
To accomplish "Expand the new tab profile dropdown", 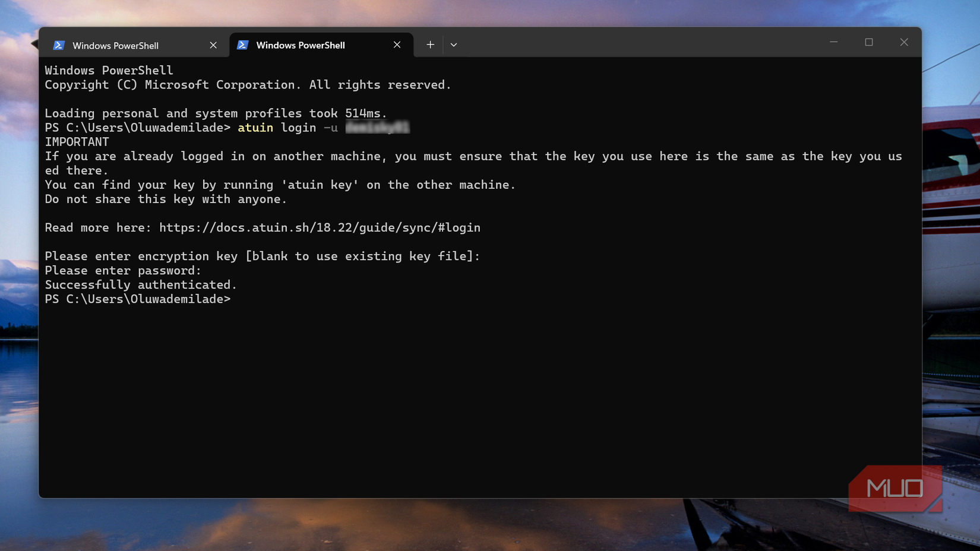I will coord(454,45).
